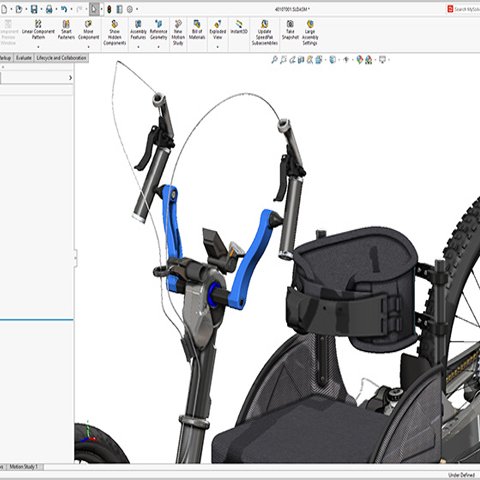Switch to the Markup tab
Screen dimensions: 480x480
(6, 58)
